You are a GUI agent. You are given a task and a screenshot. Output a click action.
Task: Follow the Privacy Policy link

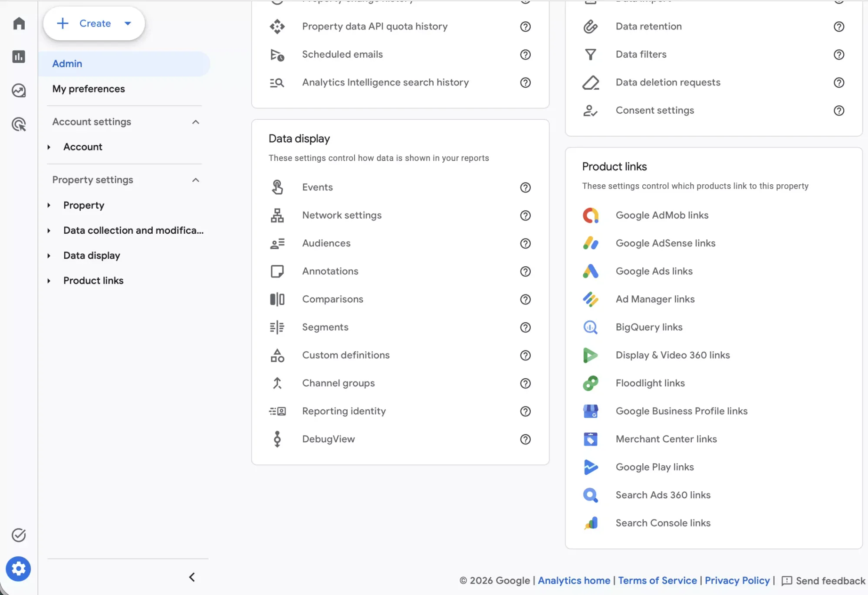click(x=737, y=581)
